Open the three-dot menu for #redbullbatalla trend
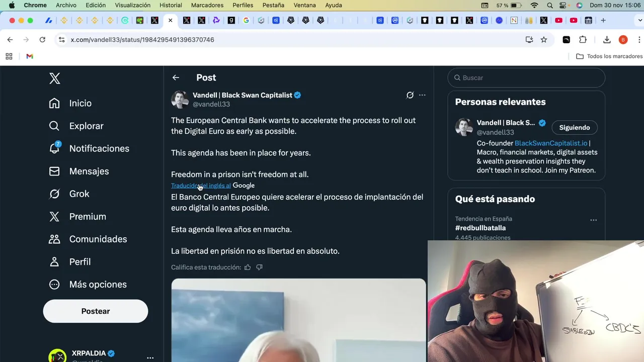The width and height of the screenshot is (644, 362). click(593, 220)
